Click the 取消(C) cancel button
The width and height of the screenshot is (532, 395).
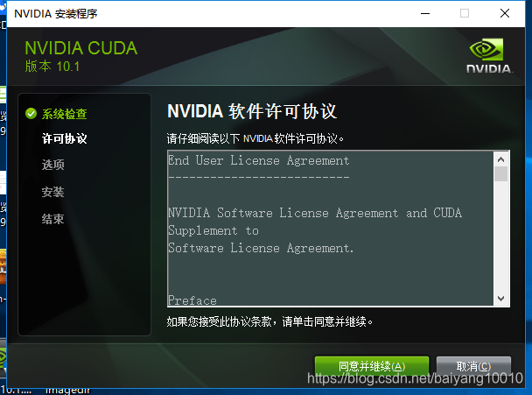(473, 366)
